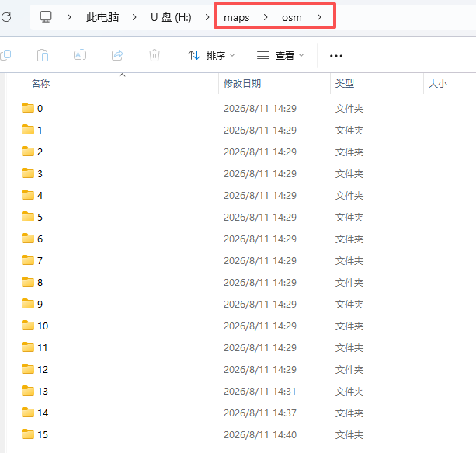Sort by 类型 column header

[x=345, y=84]
